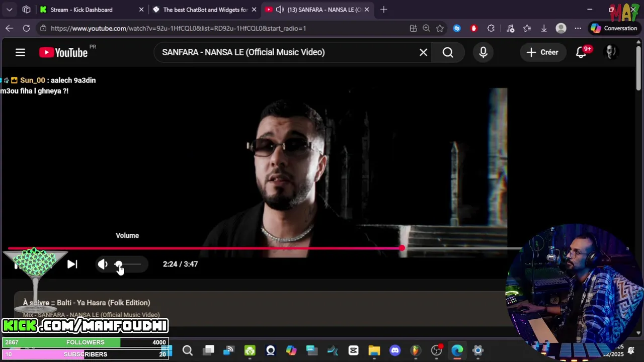
Task: Start voice search with the microphone
Action: (483, 52)
